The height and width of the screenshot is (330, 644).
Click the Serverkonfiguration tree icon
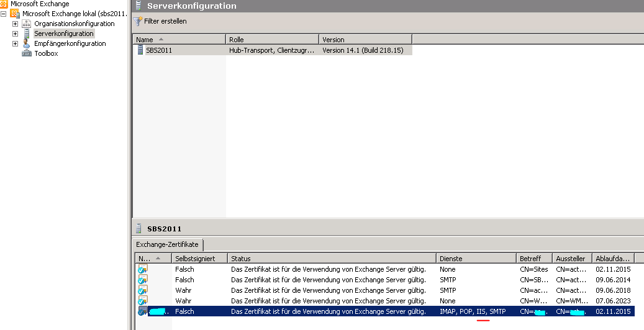tap(27, 33)
